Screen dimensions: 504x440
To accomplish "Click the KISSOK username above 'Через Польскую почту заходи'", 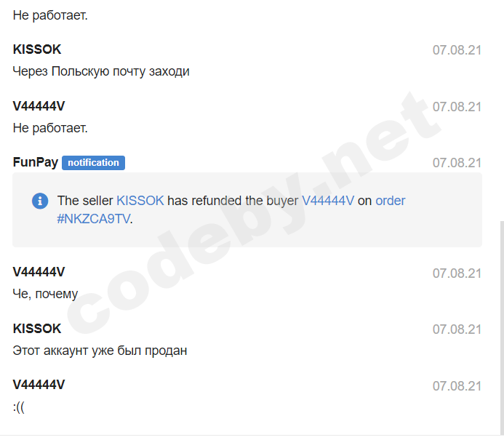I will [37, 49].
